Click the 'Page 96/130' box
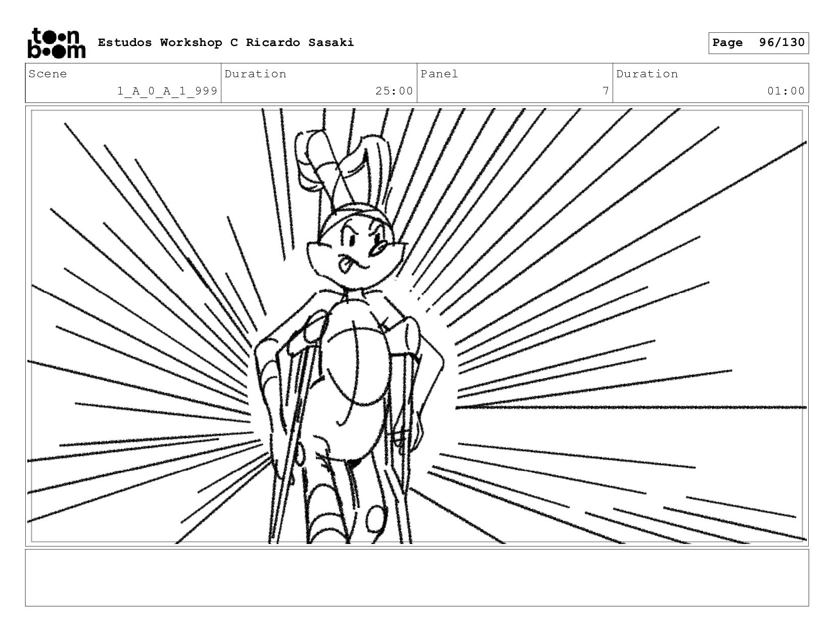 [758, 43]
